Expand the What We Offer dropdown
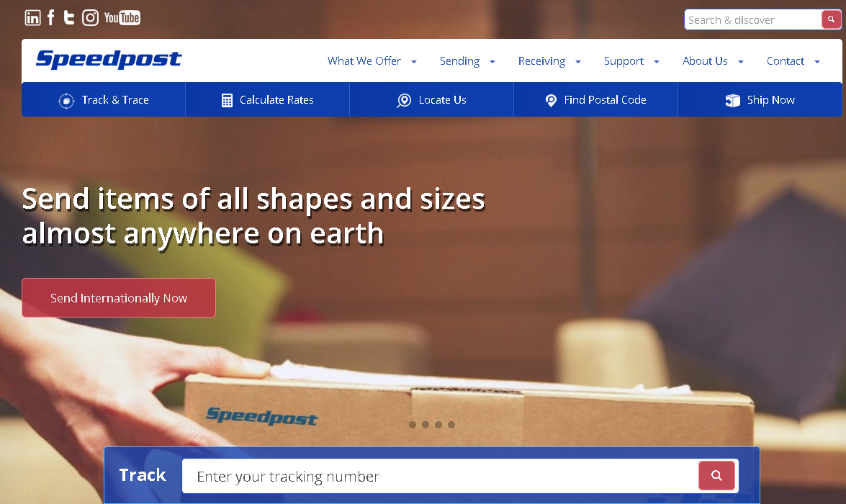846x504 pixels. pos(372,61)
